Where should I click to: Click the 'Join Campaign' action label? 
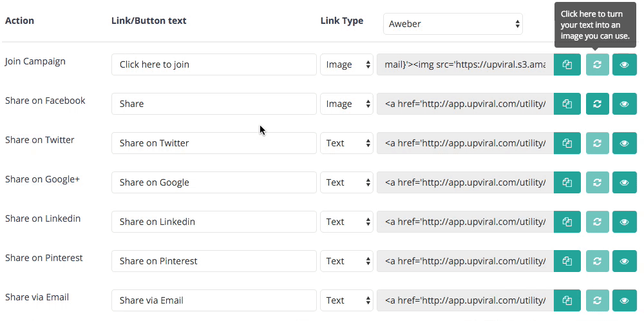tap(35, 62)
